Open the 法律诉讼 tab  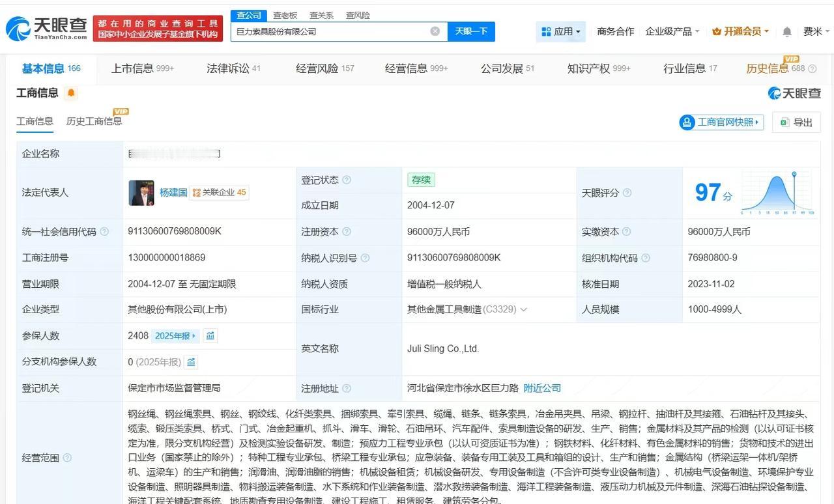pyautogui.click(x=233, y=68)
